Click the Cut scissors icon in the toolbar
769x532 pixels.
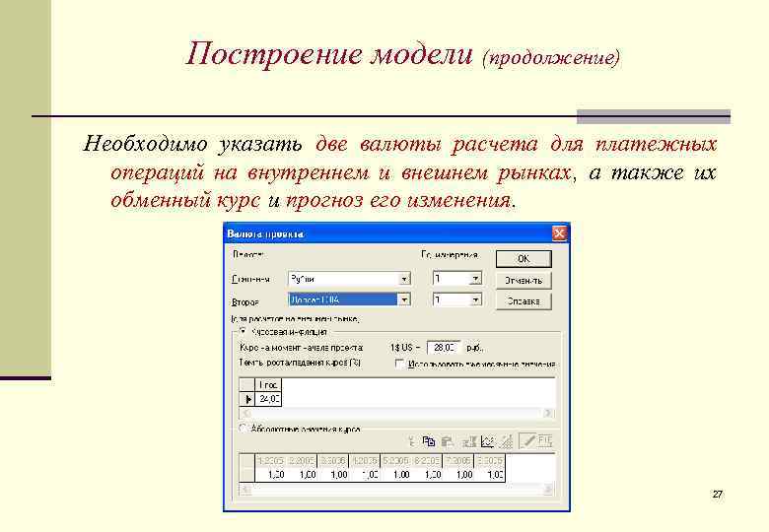(412, 441)
